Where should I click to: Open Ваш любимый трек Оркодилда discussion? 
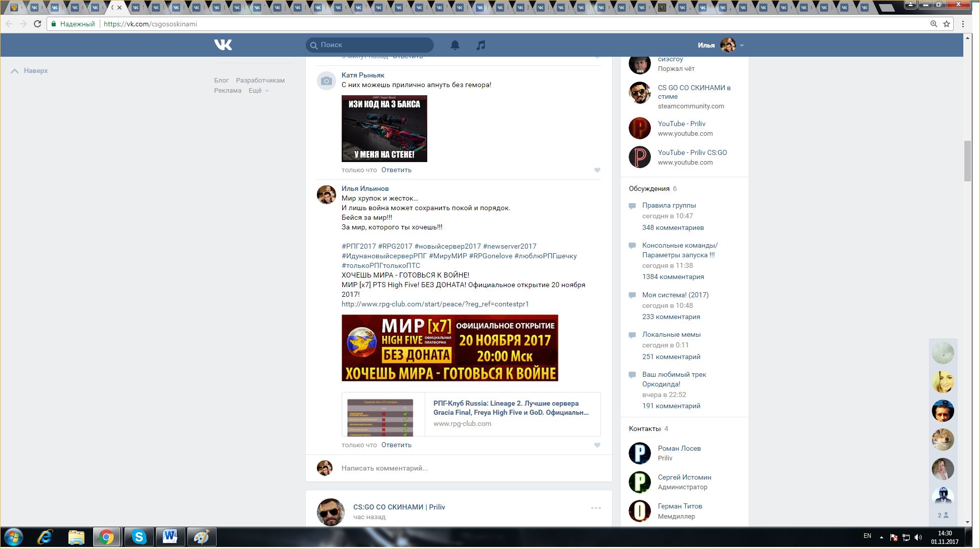674,379
